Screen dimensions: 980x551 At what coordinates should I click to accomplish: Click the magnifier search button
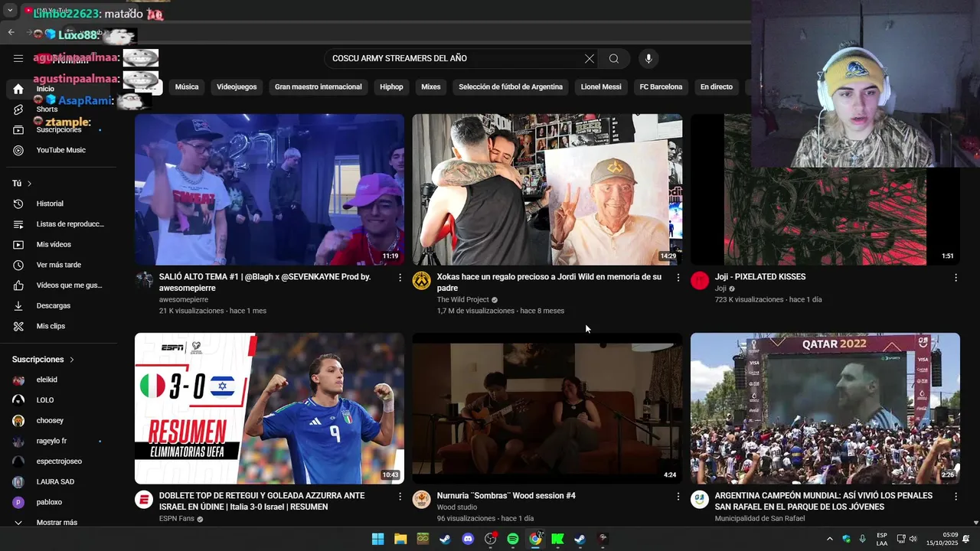click(614, 58)
